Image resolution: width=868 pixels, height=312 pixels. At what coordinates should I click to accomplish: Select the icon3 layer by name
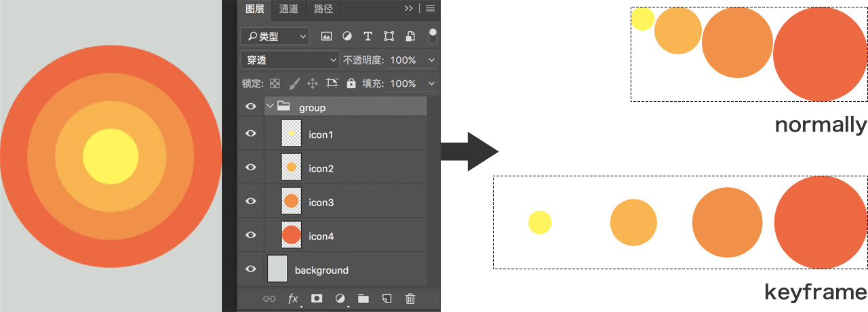(x=321, y=202)
